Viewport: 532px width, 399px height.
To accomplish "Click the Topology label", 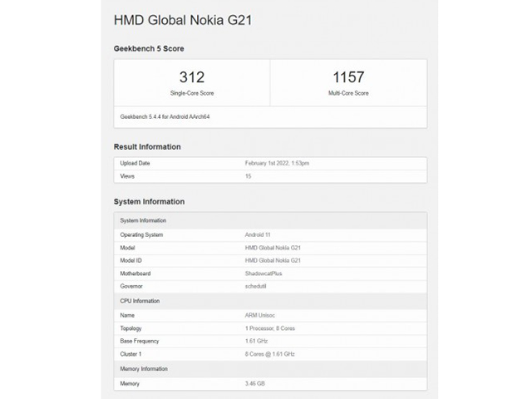I will [x=131, y=328].
